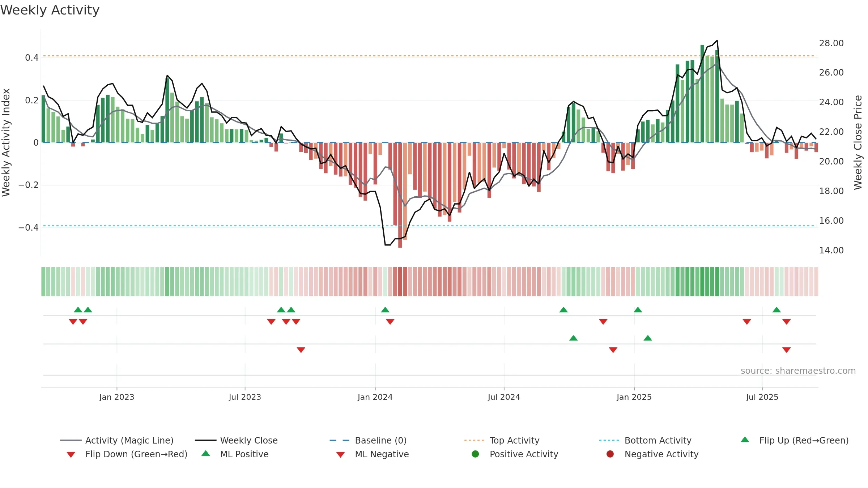Click the deepest red bar in early 2024
The height and width of the screenshot is (488, 868).
(x=400, y=195)
